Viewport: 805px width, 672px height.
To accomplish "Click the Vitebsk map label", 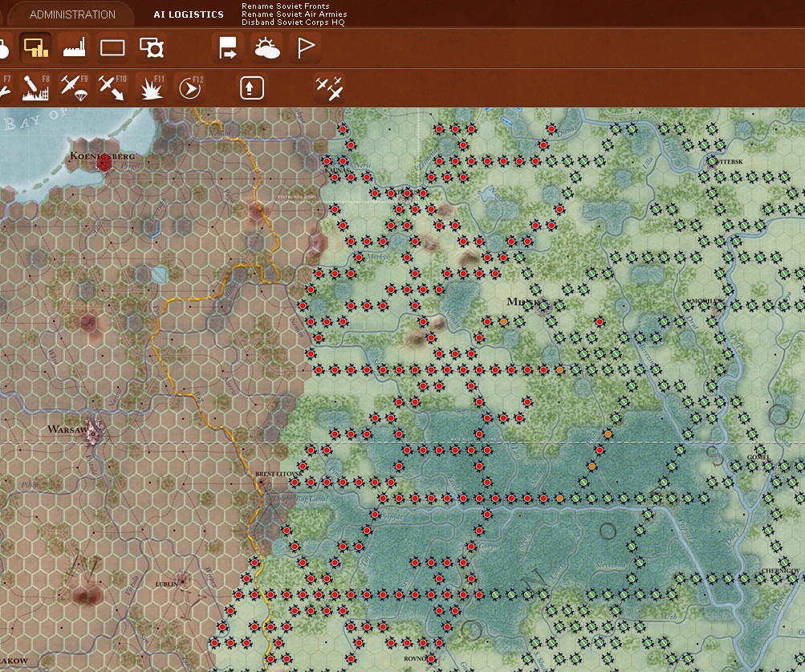I will (x=729, y=161).
